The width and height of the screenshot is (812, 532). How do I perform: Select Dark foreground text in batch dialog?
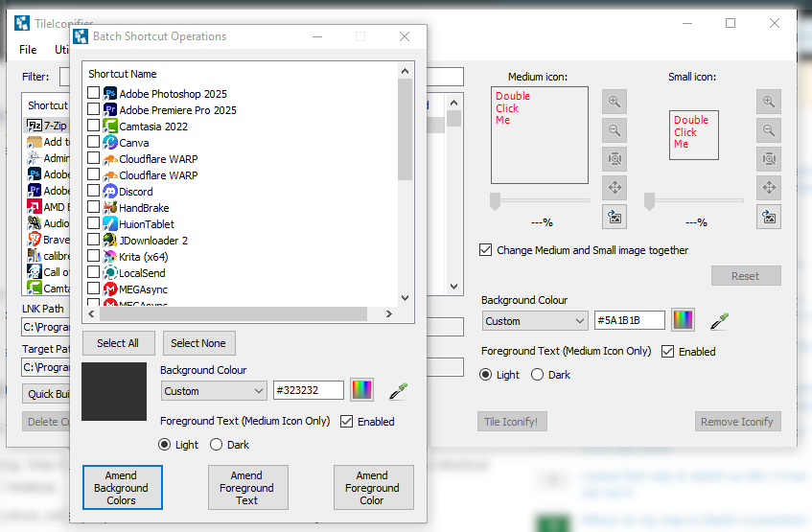216,445
